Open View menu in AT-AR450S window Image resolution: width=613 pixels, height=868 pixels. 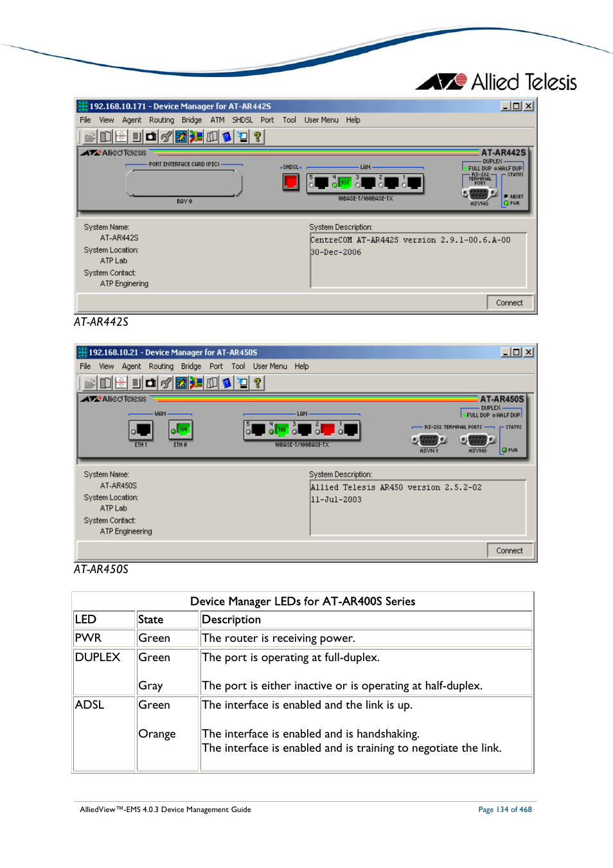(107, 367)
